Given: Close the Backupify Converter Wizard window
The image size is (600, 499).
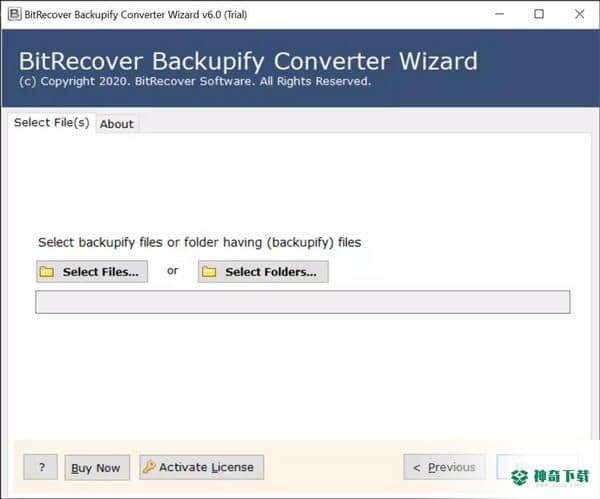Looking at the screenshot, I should pos(579,14).
